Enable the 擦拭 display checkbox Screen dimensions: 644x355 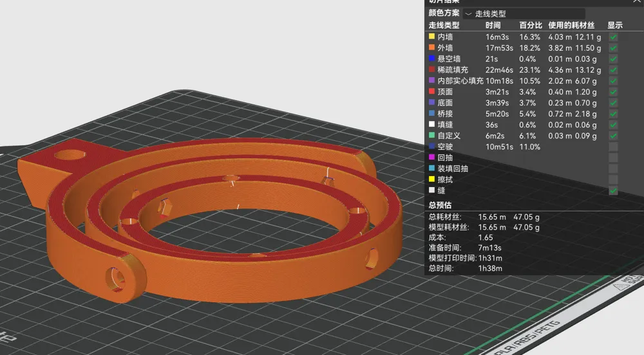coord(613,179)
